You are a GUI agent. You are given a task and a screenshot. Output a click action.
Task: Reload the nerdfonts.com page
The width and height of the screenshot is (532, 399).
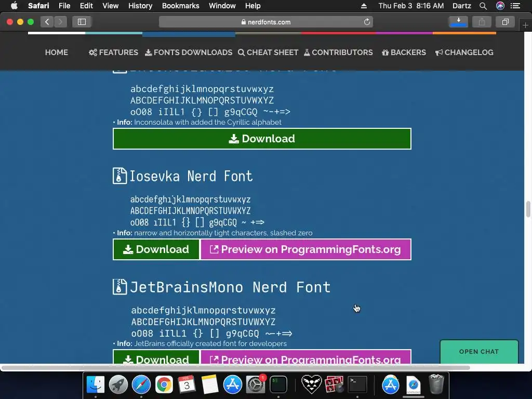pos(367,22)
